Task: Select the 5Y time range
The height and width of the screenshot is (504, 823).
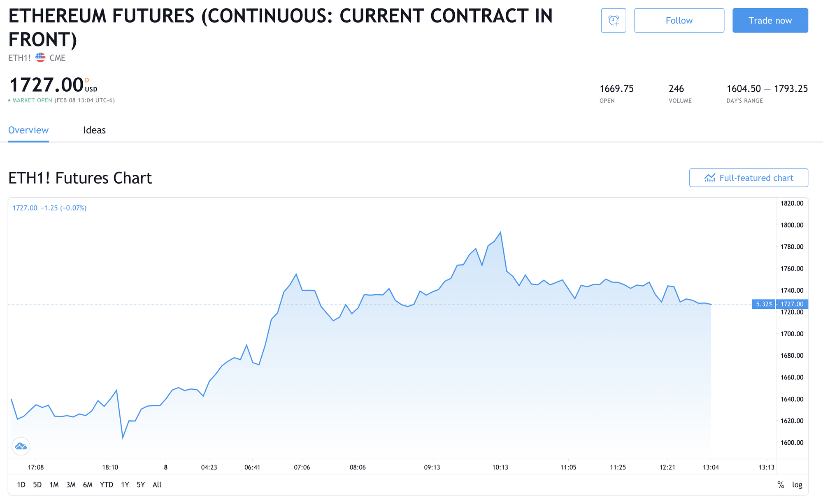Action: pyautogui.click(x=141, y=485)
